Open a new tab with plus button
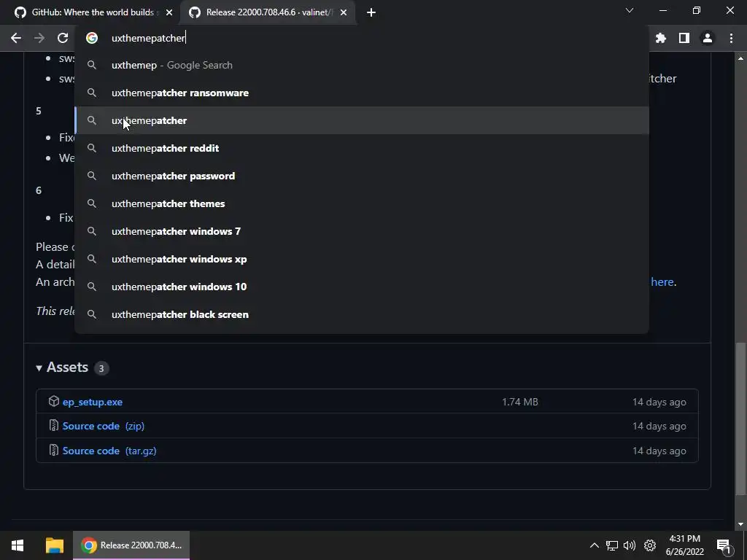The image size is (747, 560). [371, 12]
